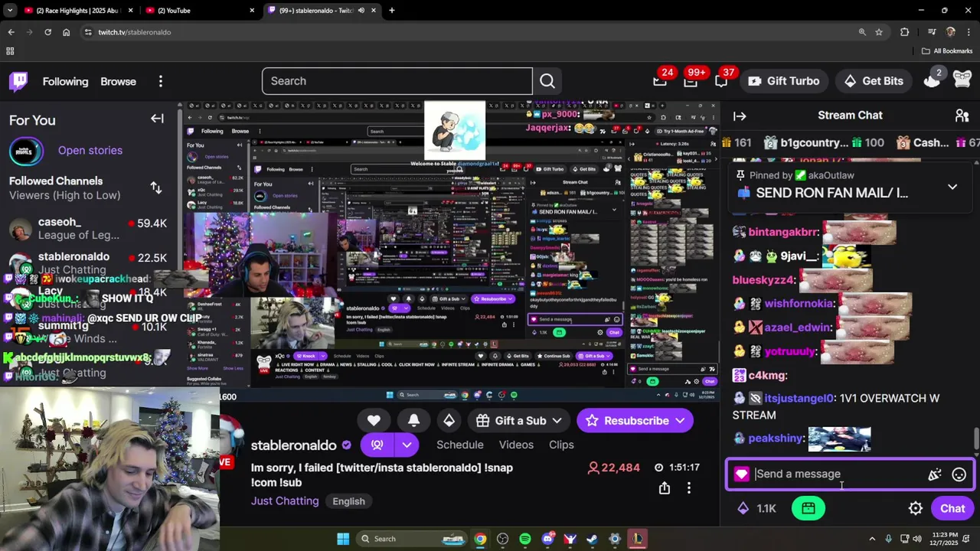The height and width of the screenshot is (551, 980).
Task: Click the browser address bar
Action: pos(467,32)
